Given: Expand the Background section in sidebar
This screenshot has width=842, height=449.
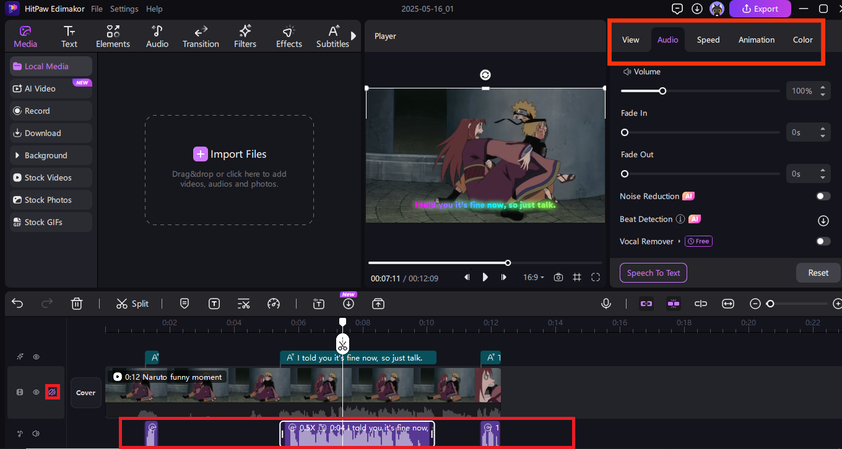Looking at the screenshot, I should click(x=50, y=155).
